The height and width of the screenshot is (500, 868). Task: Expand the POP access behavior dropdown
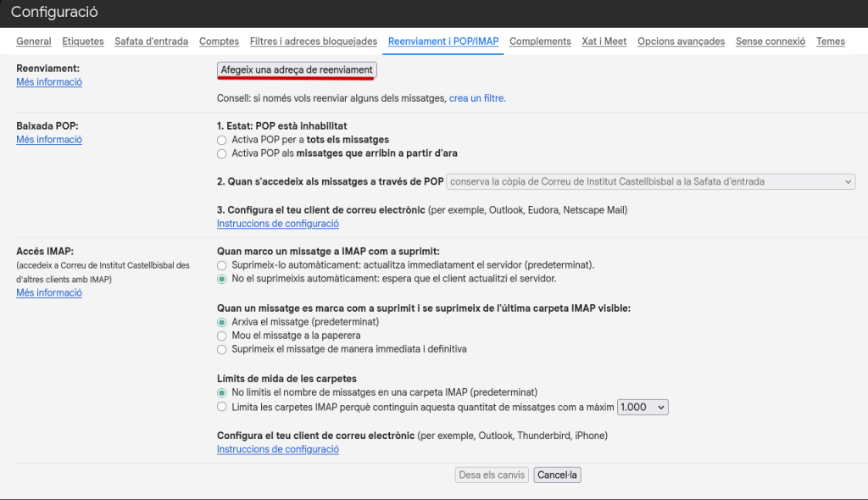pyautogui.click(x=650, y=181)
